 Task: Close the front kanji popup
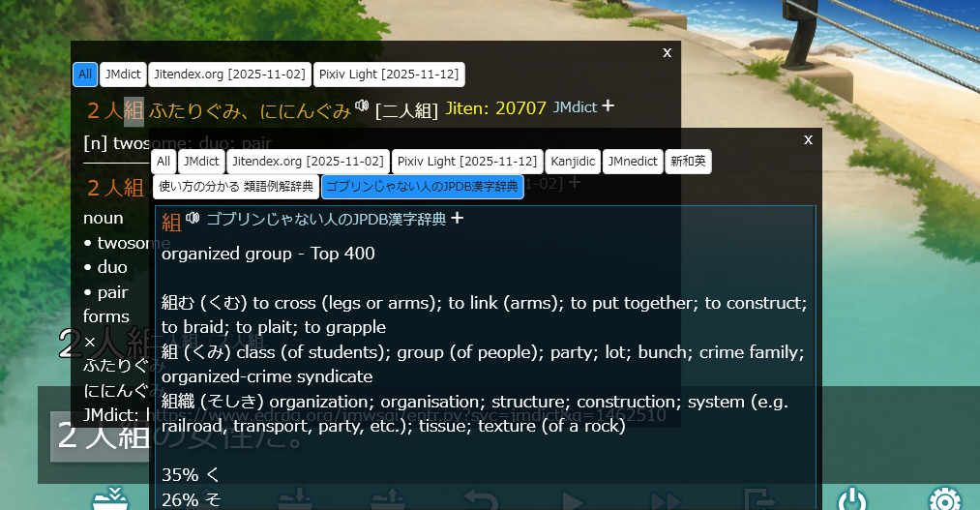(x=808, y=140)
